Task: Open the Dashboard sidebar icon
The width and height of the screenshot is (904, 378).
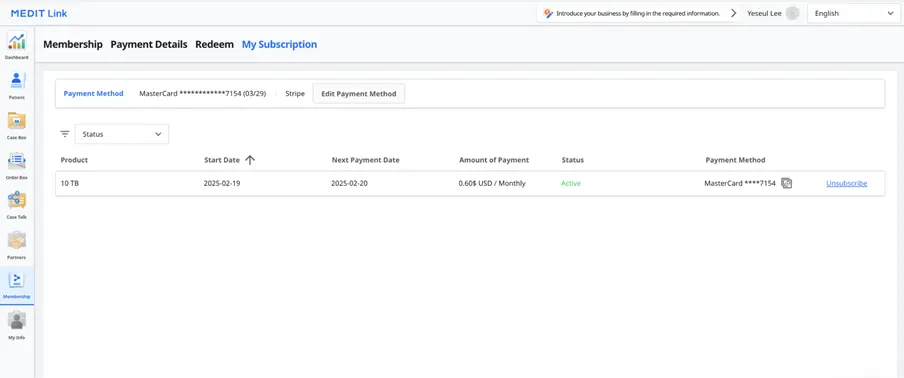Action: coord(17,41)
